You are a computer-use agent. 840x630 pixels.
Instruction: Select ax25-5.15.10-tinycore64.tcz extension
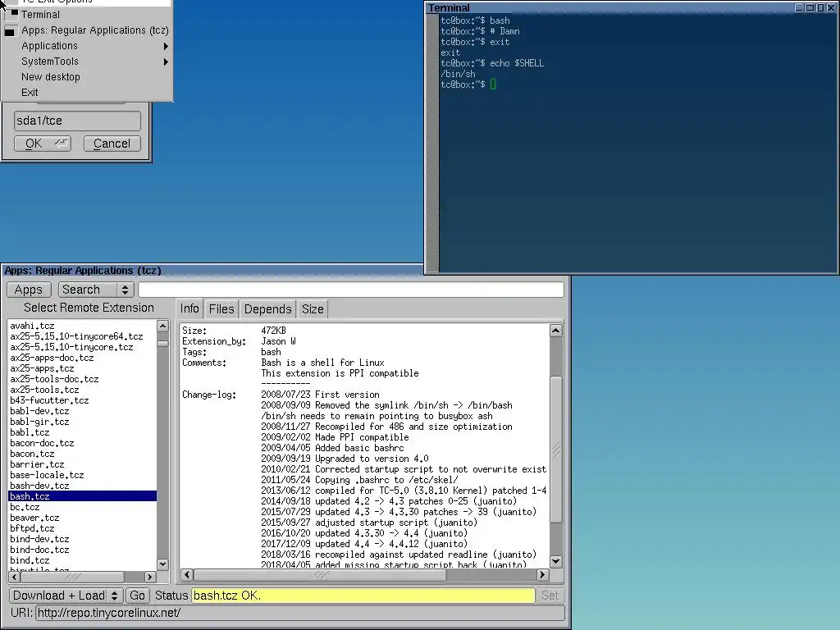tap(82, 336)
